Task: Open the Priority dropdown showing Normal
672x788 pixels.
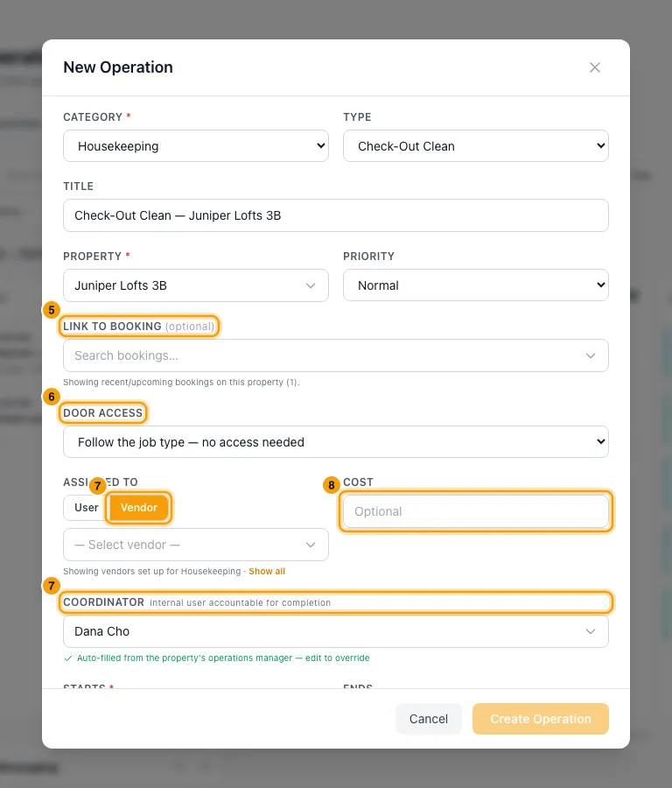Action: [476, 285]
